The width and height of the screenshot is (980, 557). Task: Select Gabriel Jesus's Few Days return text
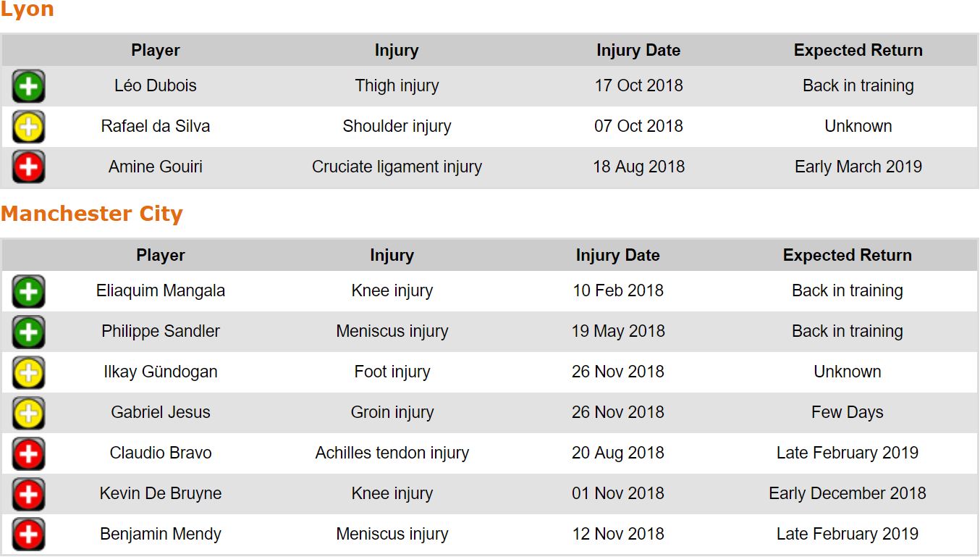[x=847, y=413]
